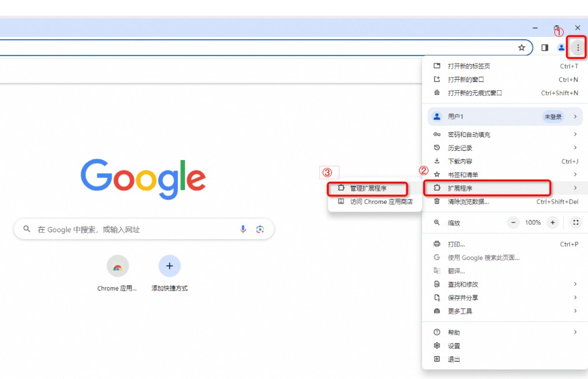
Task: Search by image with the Google Lens icon
Action: (260, 229)
